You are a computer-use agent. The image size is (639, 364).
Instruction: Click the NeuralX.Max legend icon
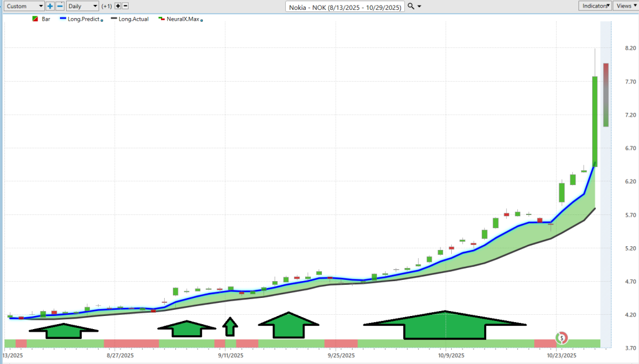(162, 19)
